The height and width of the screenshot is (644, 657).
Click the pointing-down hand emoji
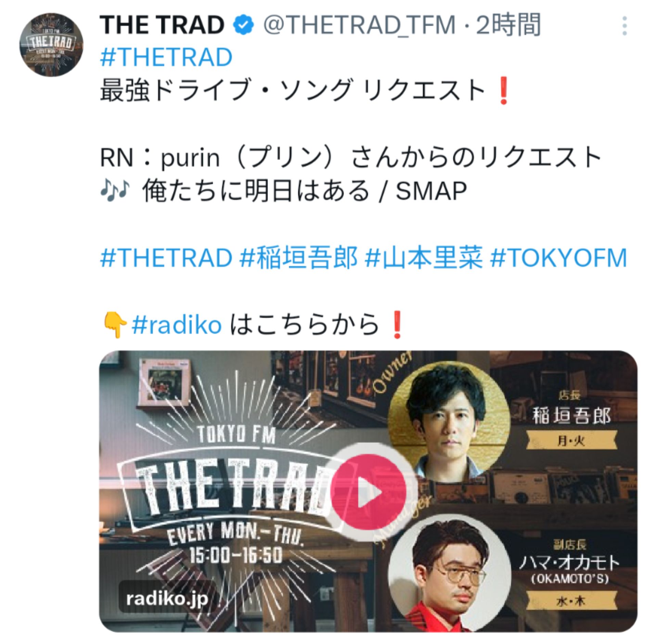tap(115, 324)
